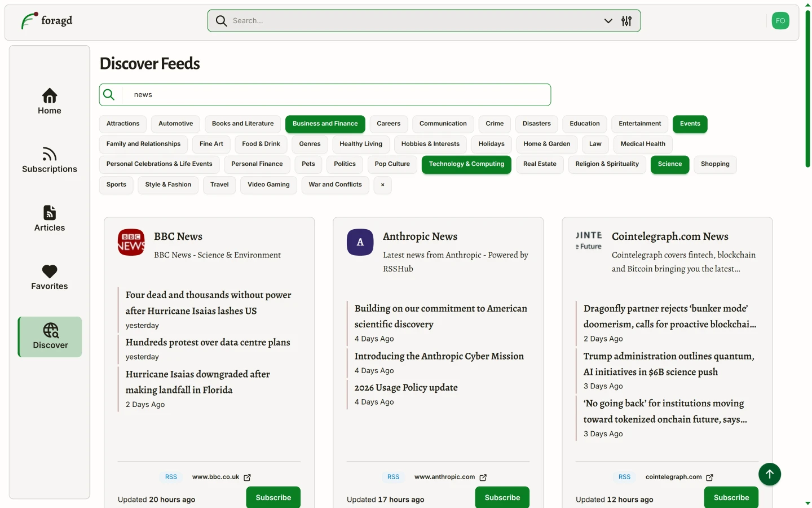Open the 2026 Usage Policy update article

tap(406, 388)
